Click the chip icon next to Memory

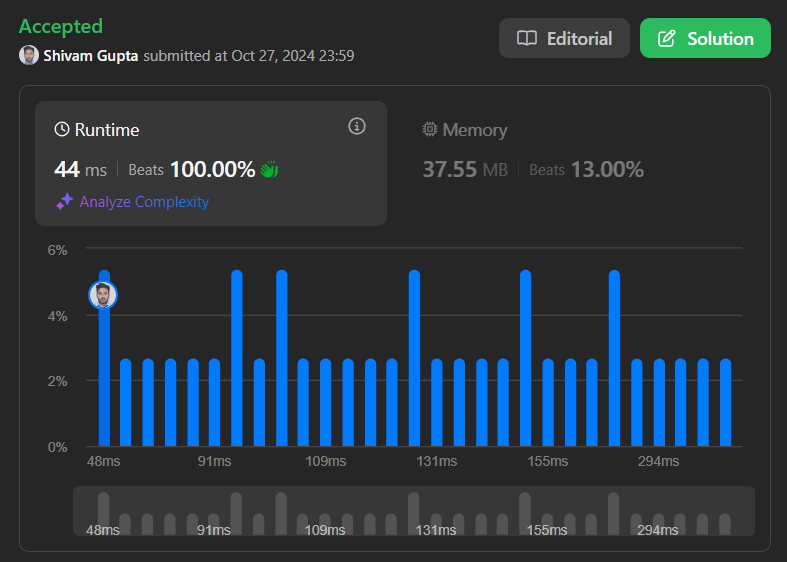(430, 129)
